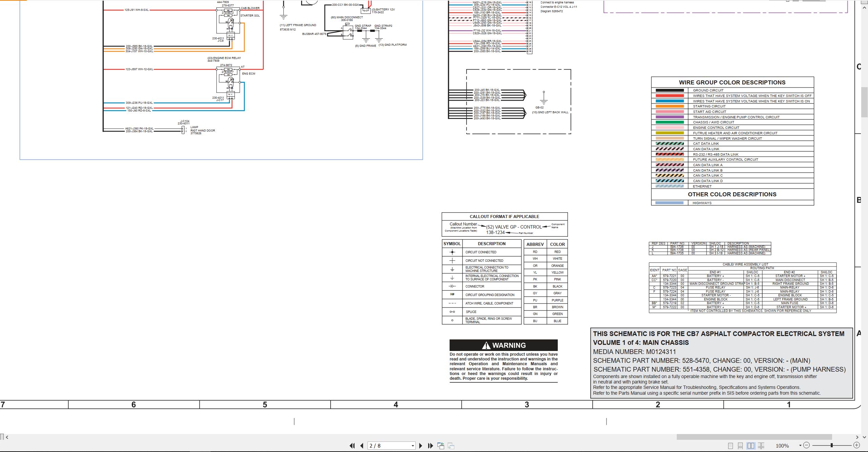
Task: Click the 100% zoom value
Action: tap(782, 446)
